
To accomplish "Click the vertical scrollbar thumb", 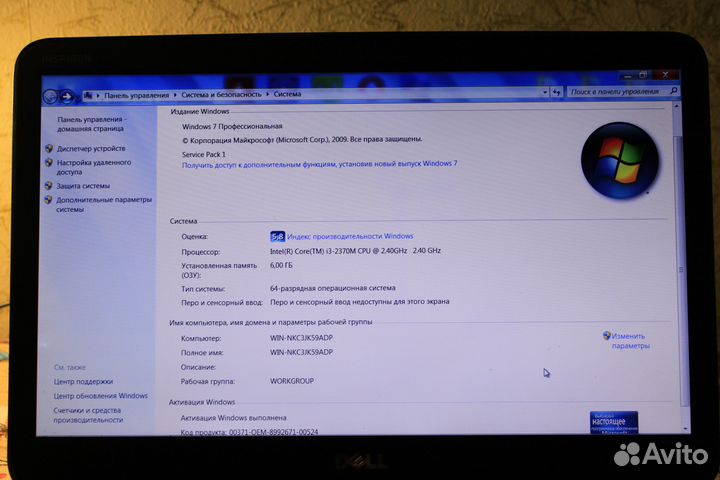I will 681,271.
